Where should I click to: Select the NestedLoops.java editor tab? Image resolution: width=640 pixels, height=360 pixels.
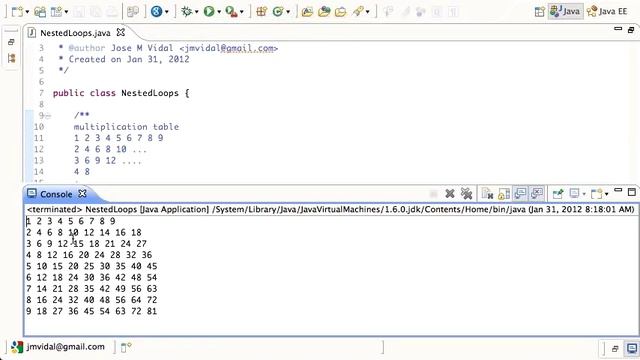[75, 33]
